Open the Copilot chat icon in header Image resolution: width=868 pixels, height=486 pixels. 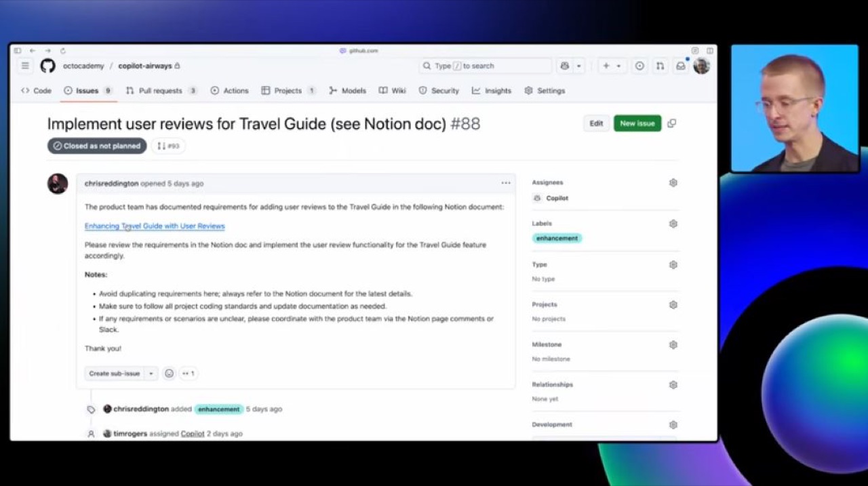pos(564,66)
